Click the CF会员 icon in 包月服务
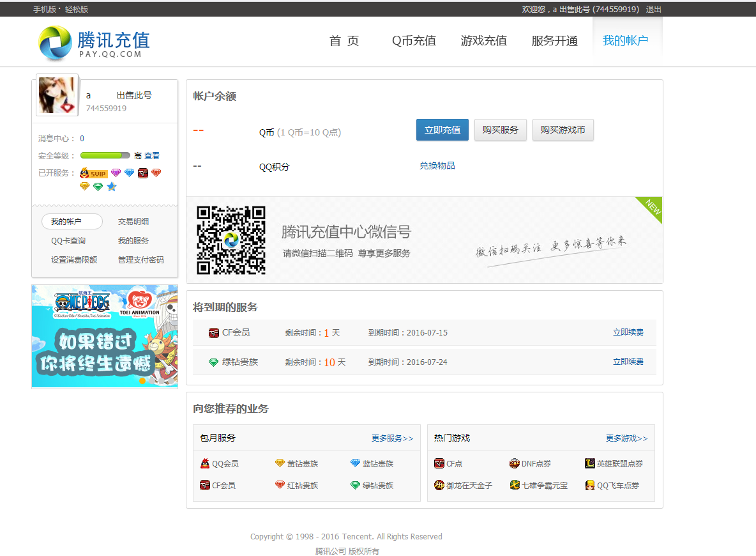The image size is (756, 556). [205, 485]
